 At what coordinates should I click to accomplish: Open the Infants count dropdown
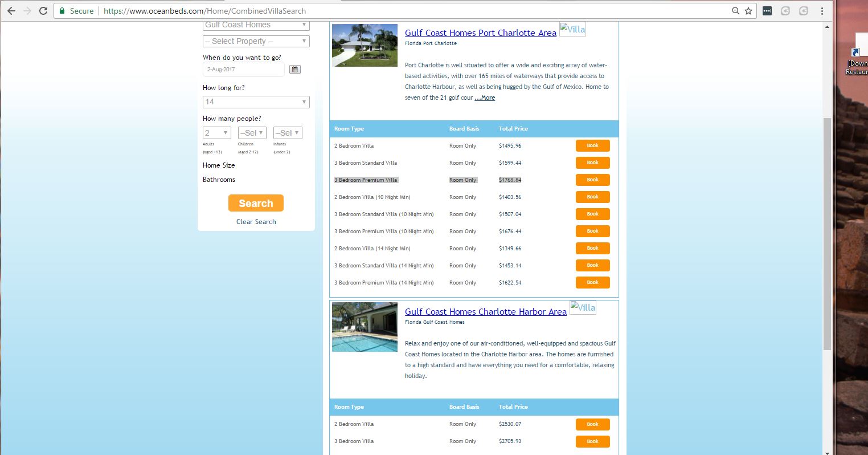(x=288, y=133)
